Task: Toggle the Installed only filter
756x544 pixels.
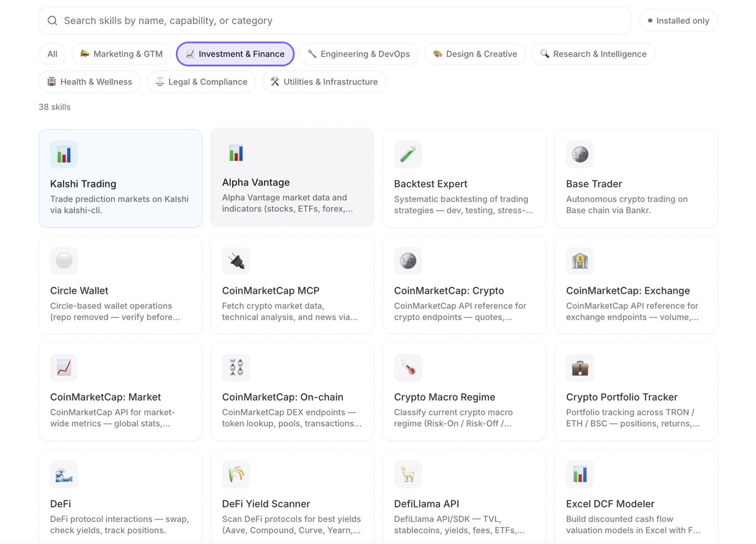Action: pos(678,21)
